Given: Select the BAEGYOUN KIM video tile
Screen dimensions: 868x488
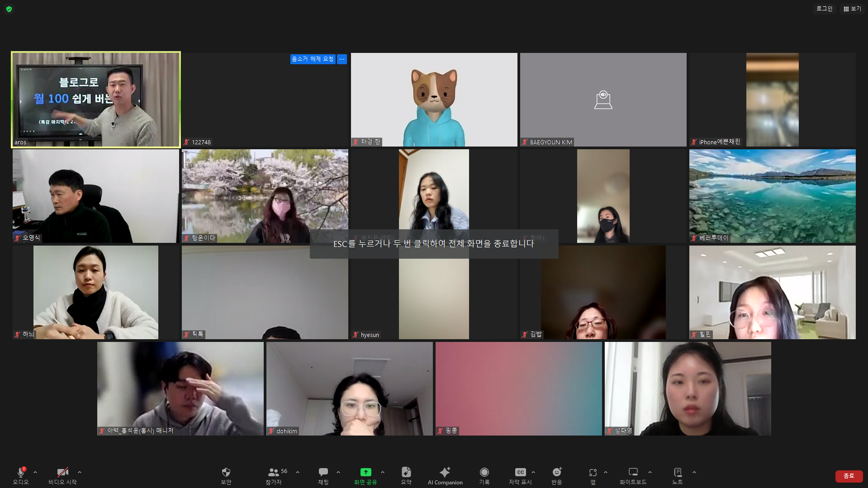Looking at the screenshot, I should (603, 99).
